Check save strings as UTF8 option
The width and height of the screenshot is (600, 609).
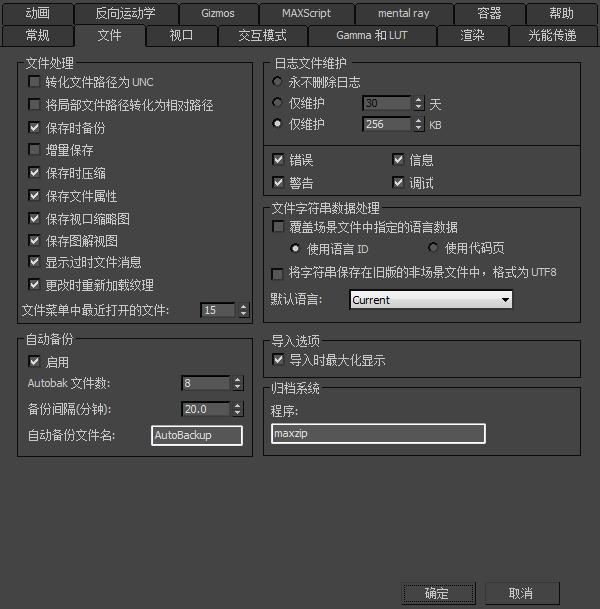click(277, 274)
